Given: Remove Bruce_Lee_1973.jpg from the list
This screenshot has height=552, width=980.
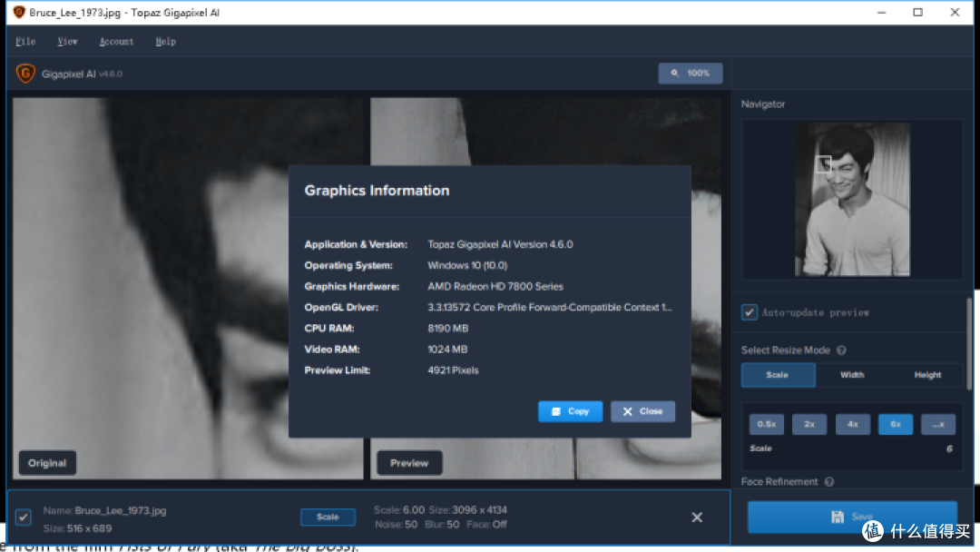Looking at the screenshot, I should [697, 517].
